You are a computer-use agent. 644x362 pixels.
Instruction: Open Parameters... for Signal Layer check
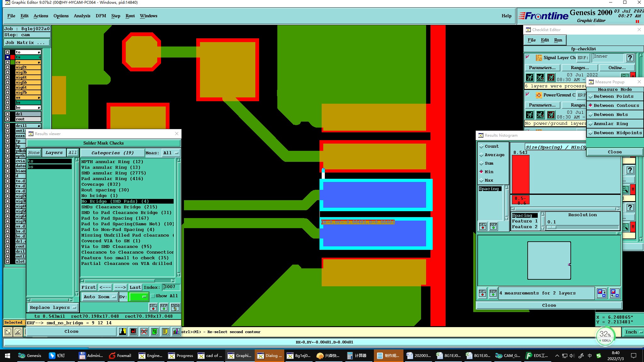tap(542, 68)
